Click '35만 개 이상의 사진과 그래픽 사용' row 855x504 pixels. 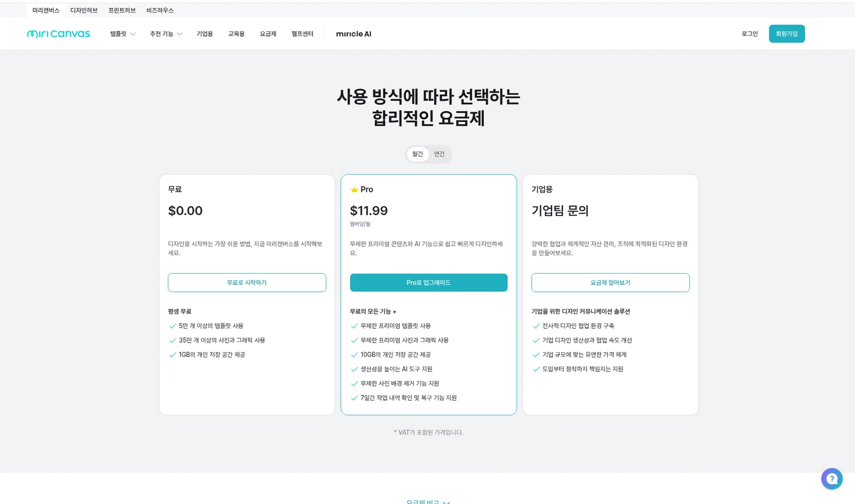pos(217,340)
